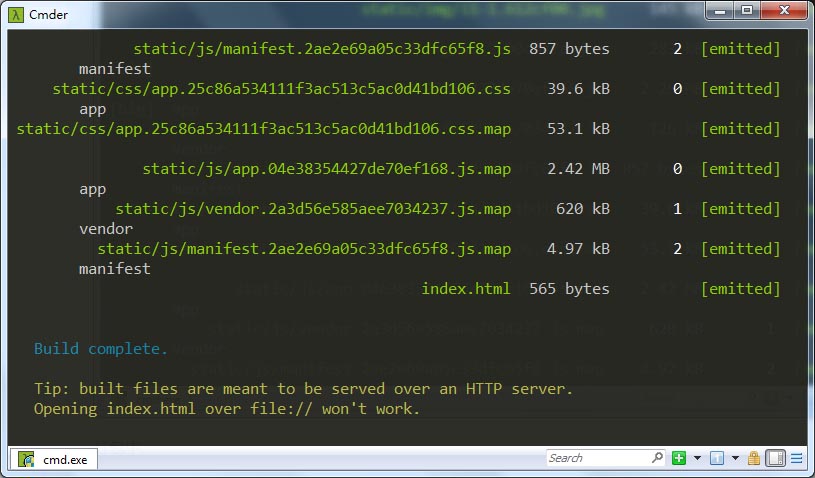
Task: Toggle the padlock lock-console icon
Action: pyautogui.click(x=754, y=458)
